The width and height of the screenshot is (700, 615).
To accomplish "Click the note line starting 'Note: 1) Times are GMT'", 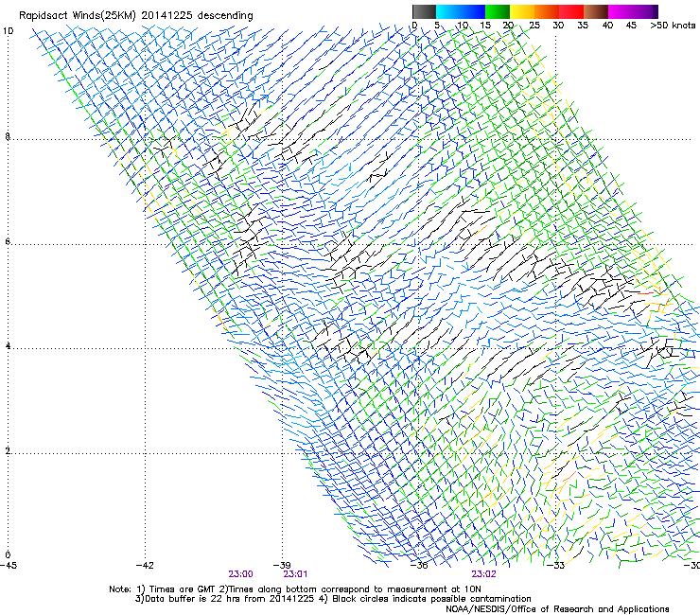I will (295, 589).
